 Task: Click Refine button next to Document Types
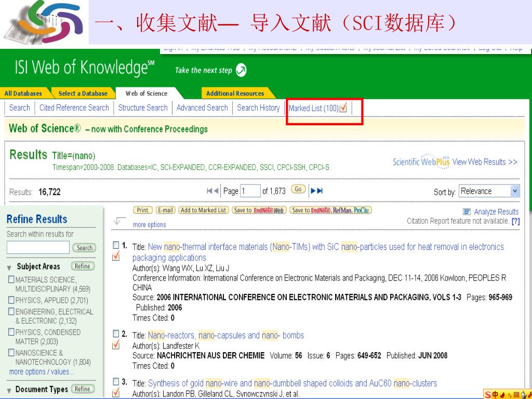pos(83,389)
